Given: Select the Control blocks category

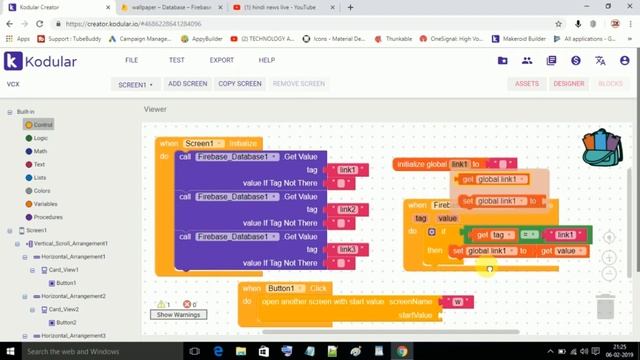Looking at the screenshot, I should (x=39, y=124).
